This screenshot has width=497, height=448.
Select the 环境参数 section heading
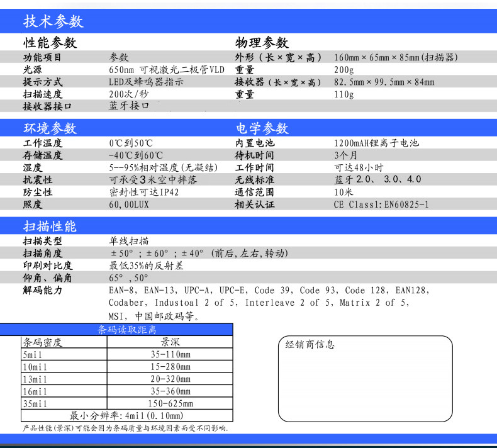pos(50,128)
